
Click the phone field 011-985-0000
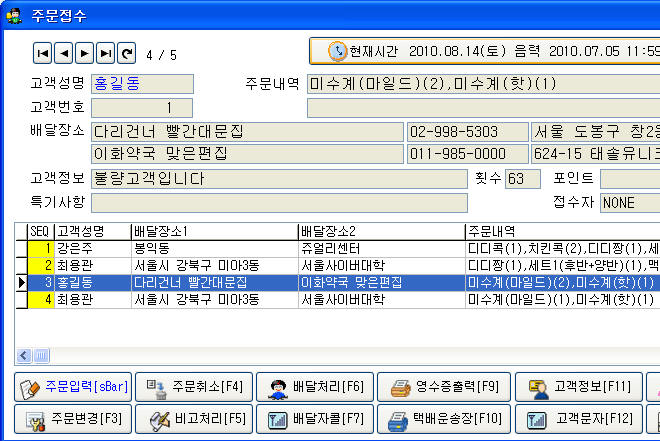point(467,154)
